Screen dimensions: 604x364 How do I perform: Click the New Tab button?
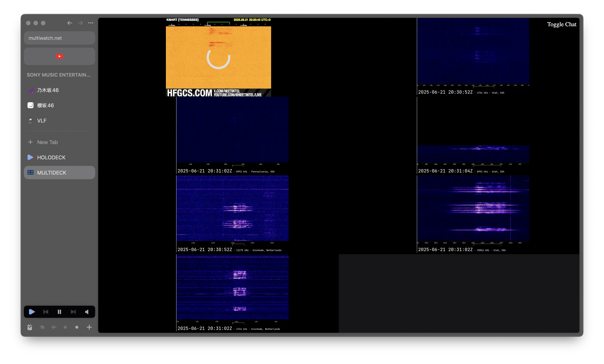tap(59, 142)
